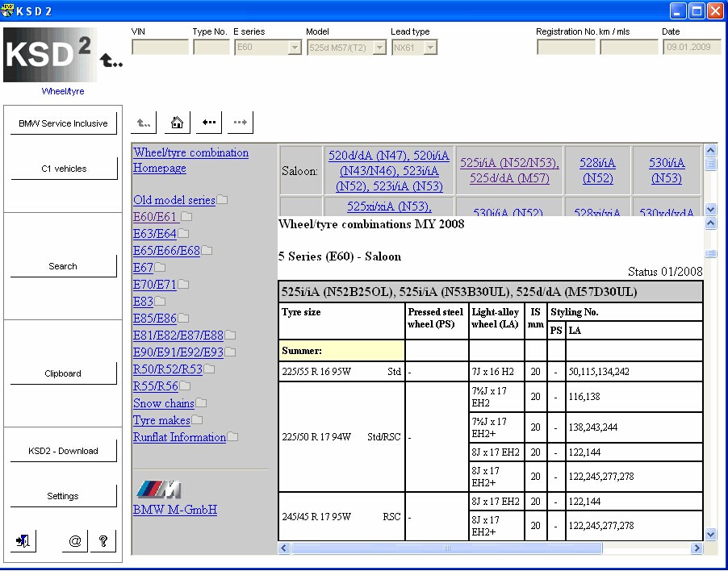This screenshot has height=571, width=728.
Task: Open the E90/E91/E92/E93 link
Action: [x=178, y=352]
